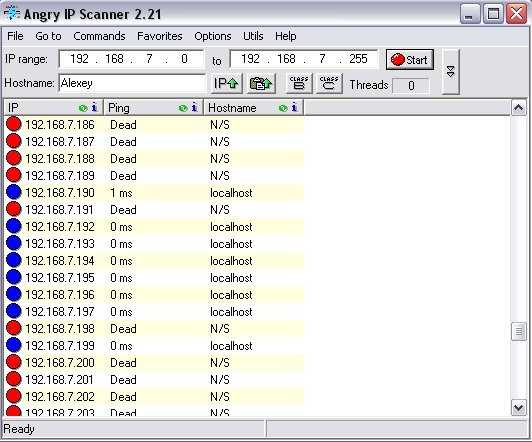Expand the advanced options double-arrow button
The image size is (532, 442).
(451, 72)
